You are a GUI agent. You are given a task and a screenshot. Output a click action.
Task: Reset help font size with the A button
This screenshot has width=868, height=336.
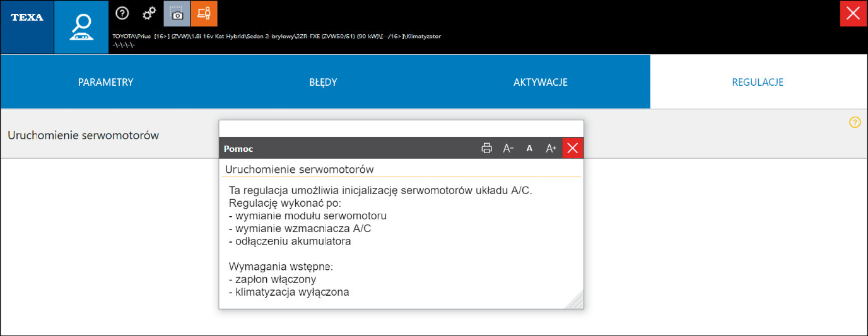click(x=530, y=148)
